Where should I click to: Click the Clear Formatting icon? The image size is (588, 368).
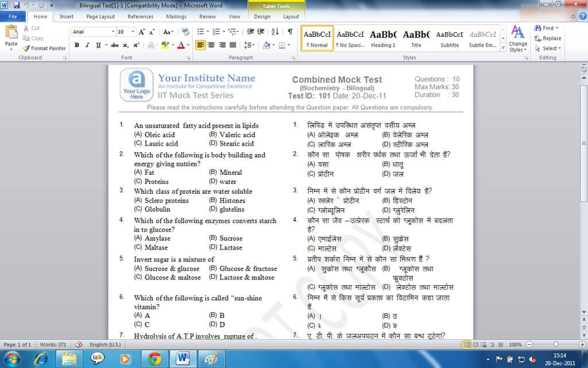click(x=185, y=32)
